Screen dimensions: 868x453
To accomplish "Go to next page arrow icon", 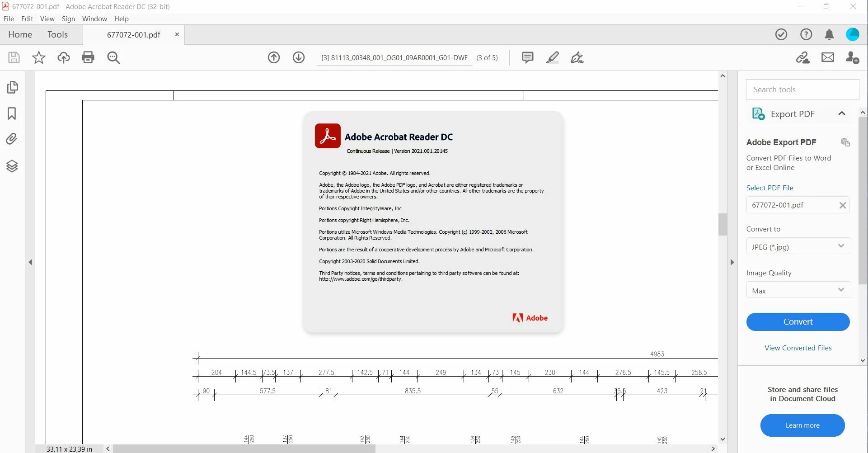I will 299,57.
